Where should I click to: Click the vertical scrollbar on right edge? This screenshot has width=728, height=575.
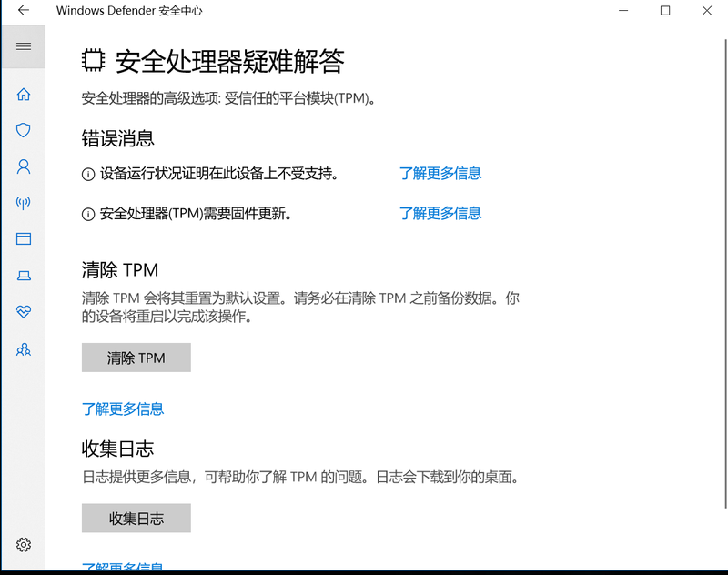723,273
